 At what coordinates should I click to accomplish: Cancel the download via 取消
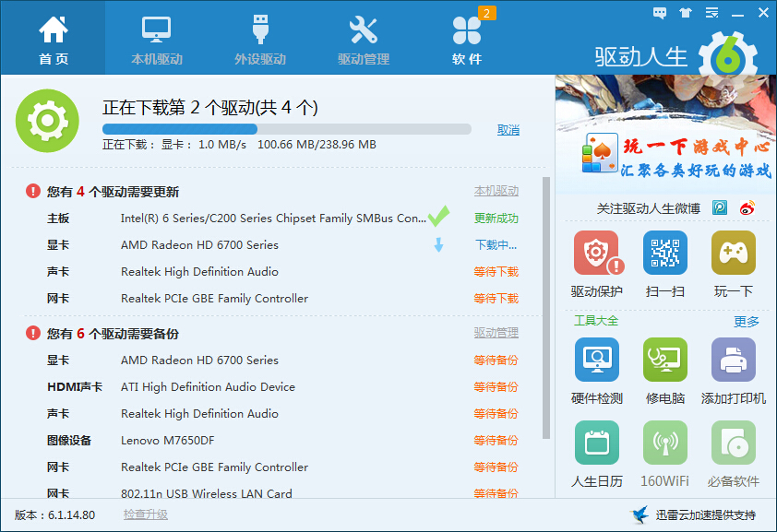coord(508,130)
